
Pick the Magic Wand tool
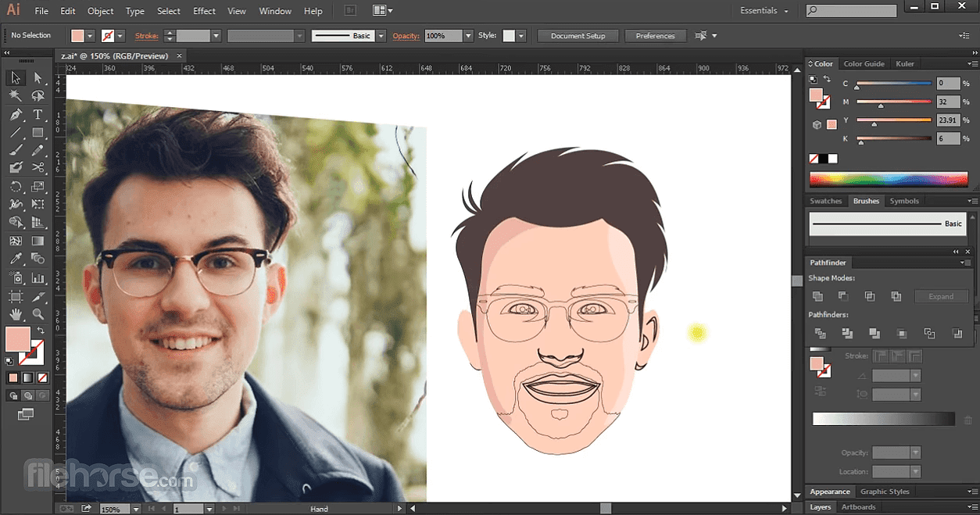15,96
